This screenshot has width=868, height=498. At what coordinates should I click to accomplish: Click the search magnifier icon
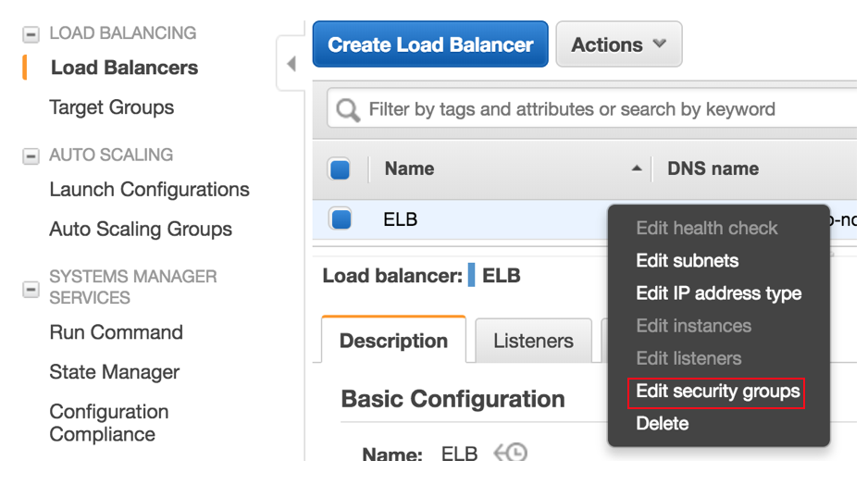pyautogui.click(x=348, y=110)
